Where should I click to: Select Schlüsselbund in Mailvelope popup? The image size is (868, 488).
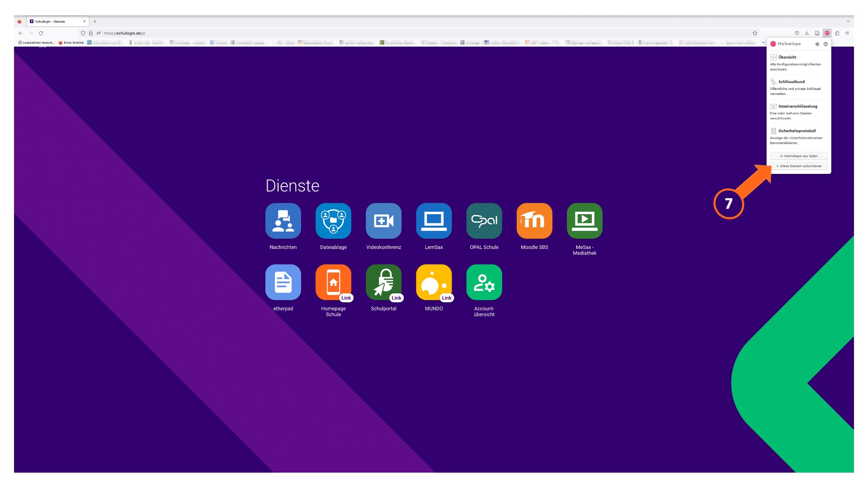point(799,87)
